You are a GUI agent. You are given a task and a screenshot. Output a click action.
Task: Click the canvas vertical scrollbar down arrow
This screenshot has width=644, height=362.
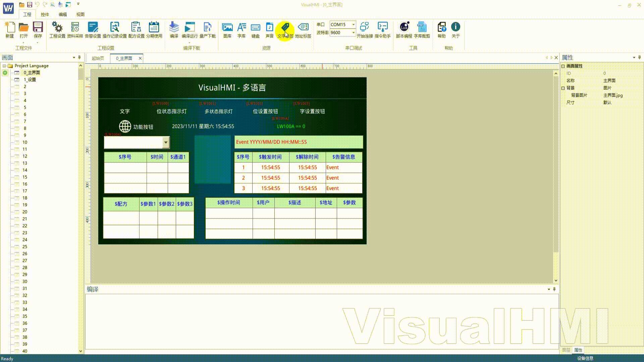coord(556,281)
